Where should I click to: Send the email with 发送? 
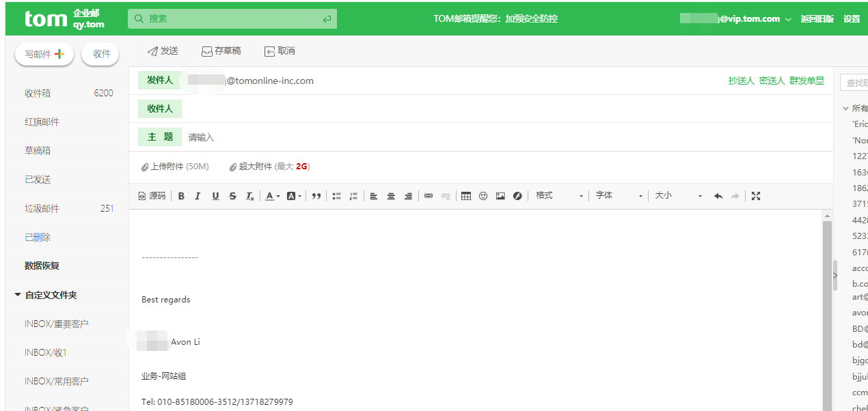163,51
